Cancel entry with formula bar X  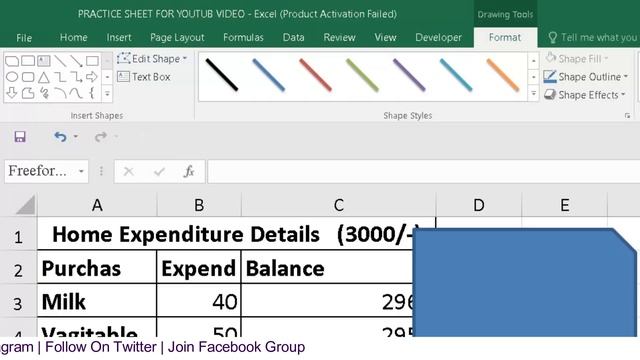pos(129,171)
